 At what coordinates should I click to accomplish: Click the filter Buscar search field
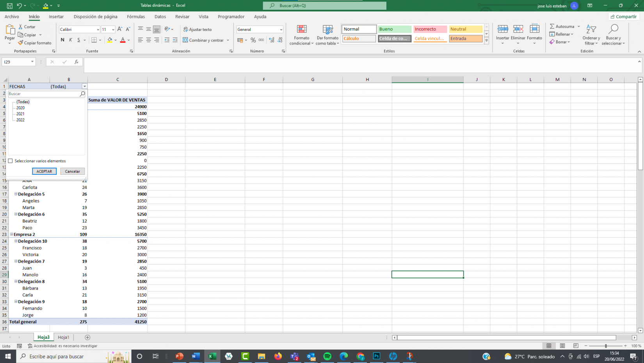coord(44,94)
